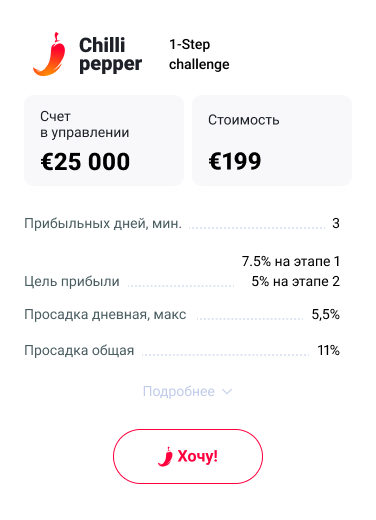The width and height of the screenshot is (376, 520).
Task: Click the Счет в управлении card
Action: tap(104, 140)
